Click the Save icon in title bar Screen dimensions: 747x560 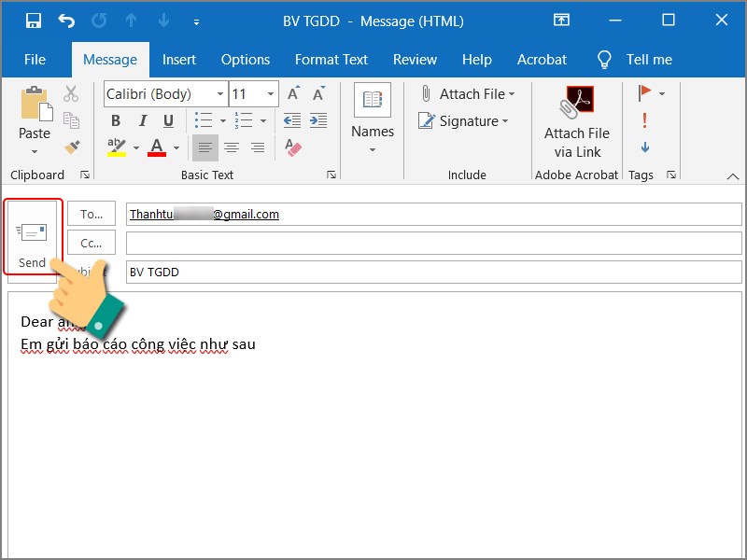(34, 21)
